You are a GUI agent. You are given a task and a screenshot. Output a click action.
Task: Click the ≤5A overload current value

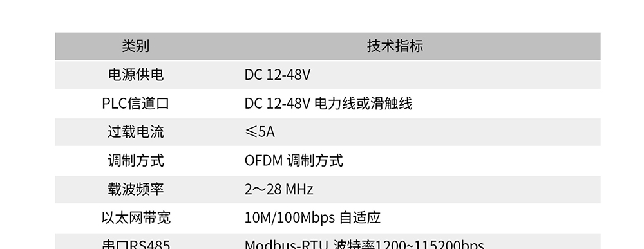click(x=260, y=132)
